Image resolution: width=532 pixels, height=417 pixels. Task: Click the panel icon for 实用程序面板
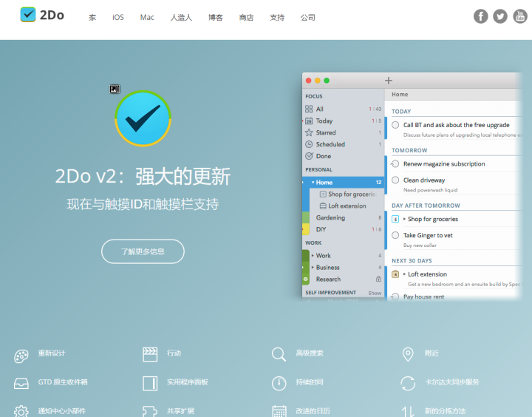150,384
